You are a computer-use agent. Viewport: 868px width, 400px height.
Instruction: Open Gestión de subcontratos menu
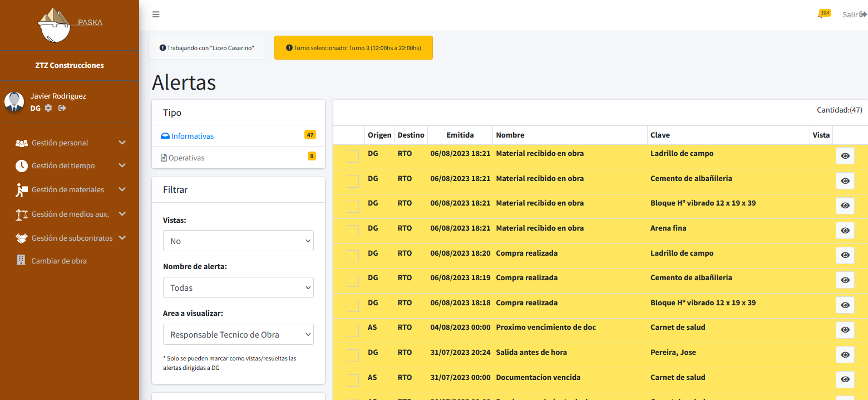coord(70,238)
